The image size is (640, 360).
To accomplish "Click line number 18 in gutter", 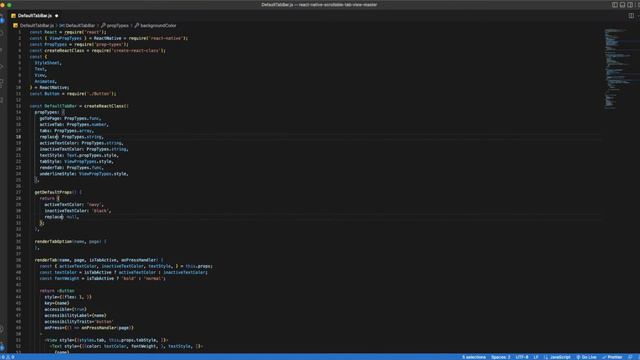I will (18, 137).
